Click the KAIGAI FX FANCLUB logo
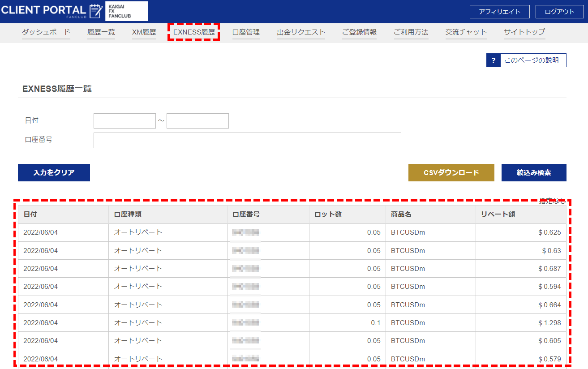Image resolution: width=588 pixels, height=369 pixels. click(x=127, y=11)
